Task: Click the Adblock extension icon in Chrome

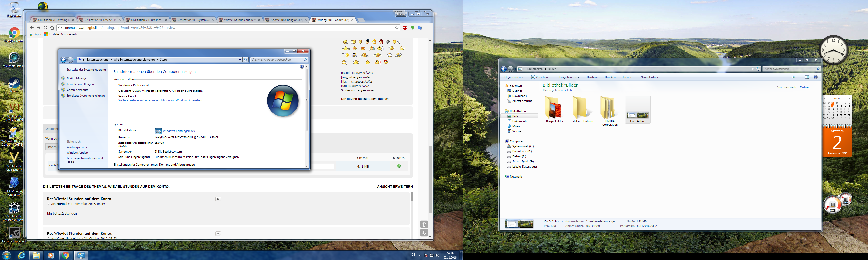Action: pos(405,28)
